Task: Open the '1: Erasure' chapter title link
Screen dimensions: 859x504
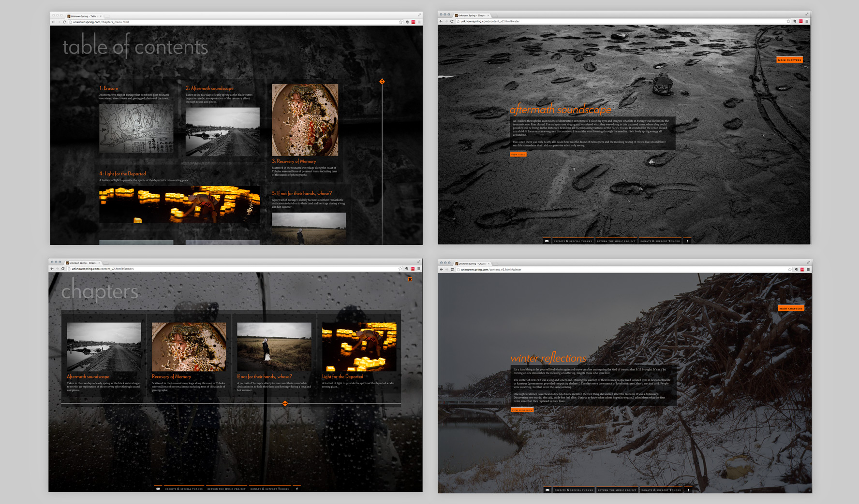Action: (x=109, y=88)
